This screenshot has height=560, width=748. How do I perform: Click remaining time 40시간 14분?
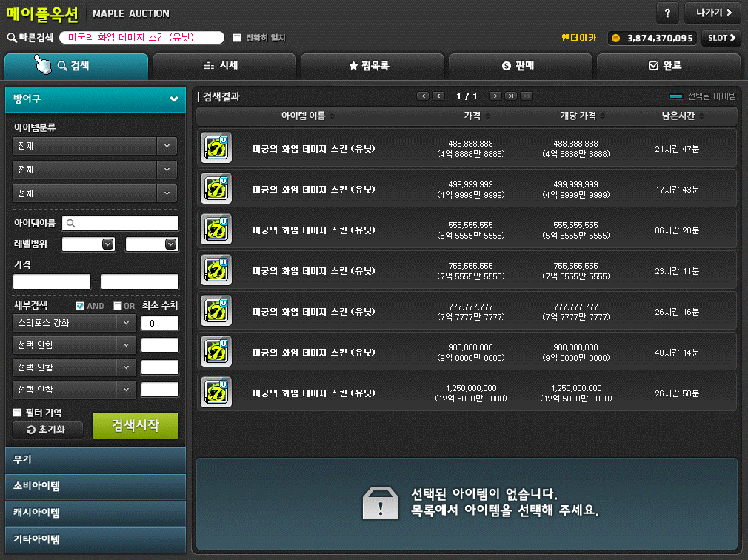[x=677, y=353]
